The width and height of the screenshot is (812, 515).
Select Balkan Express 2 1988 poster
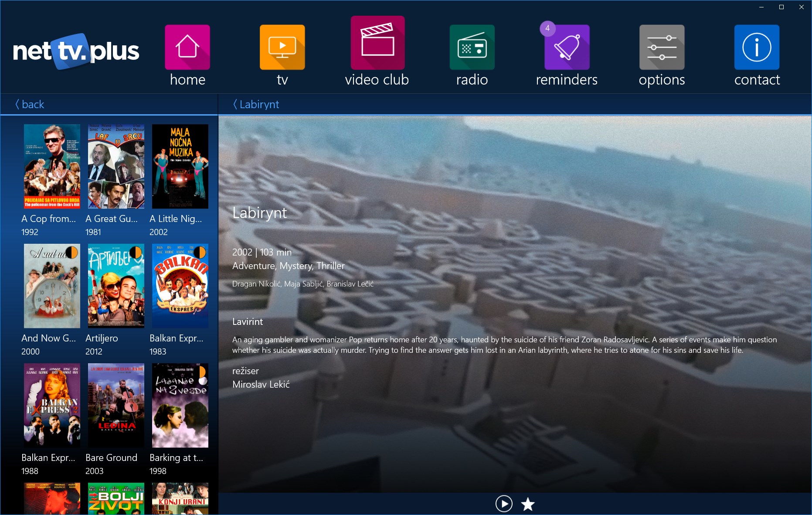tap(52, 406)
